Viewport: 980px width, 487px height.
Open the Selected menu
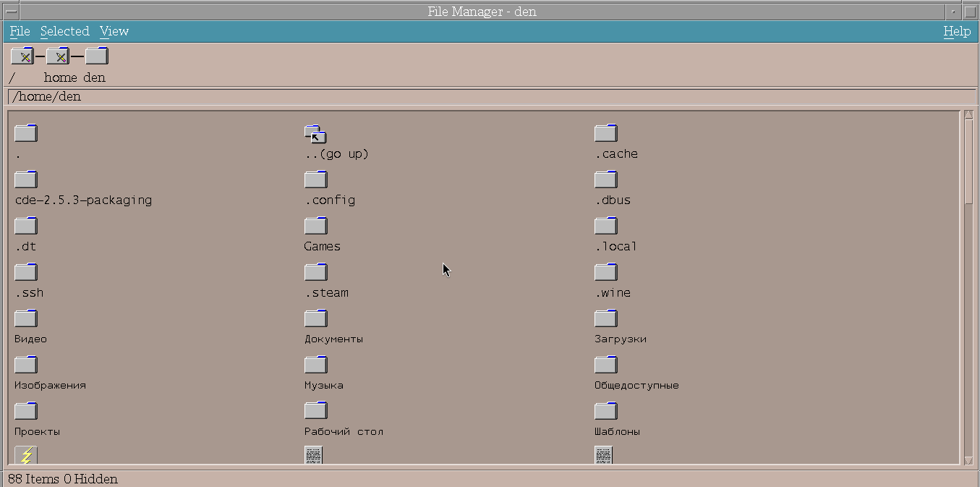[64, 31]
